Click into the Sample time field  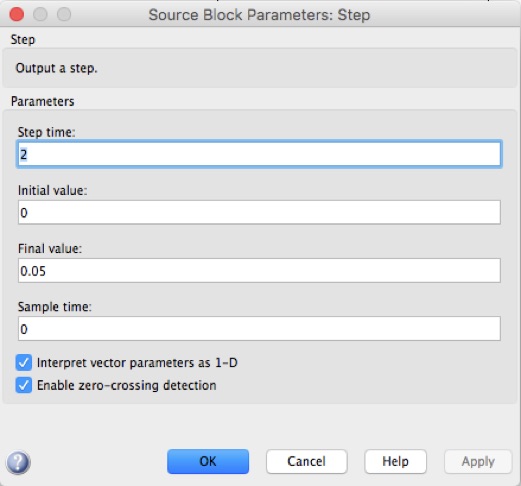259,329
